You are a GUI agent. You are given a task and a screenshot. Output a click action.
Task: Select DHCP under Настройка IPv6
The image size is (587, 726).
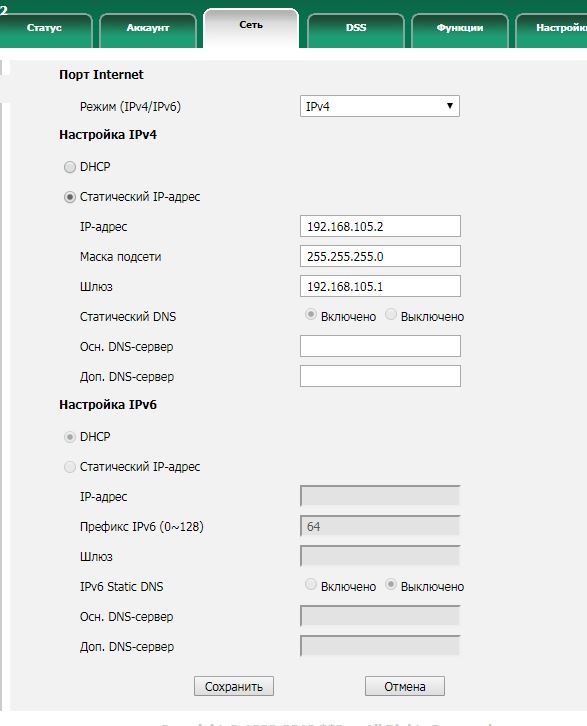(x=70, y=437)
